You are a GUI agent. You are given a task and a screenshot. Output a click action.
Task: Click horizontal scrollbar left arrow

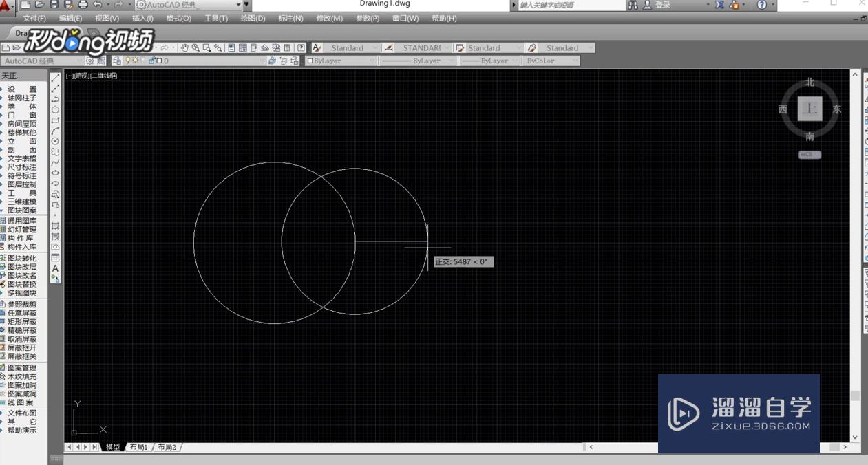591,447
